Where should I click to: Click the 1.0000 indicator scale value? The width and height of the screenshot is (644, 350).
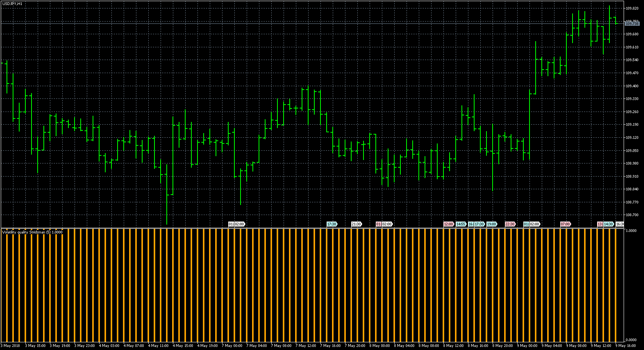(631, 231)
